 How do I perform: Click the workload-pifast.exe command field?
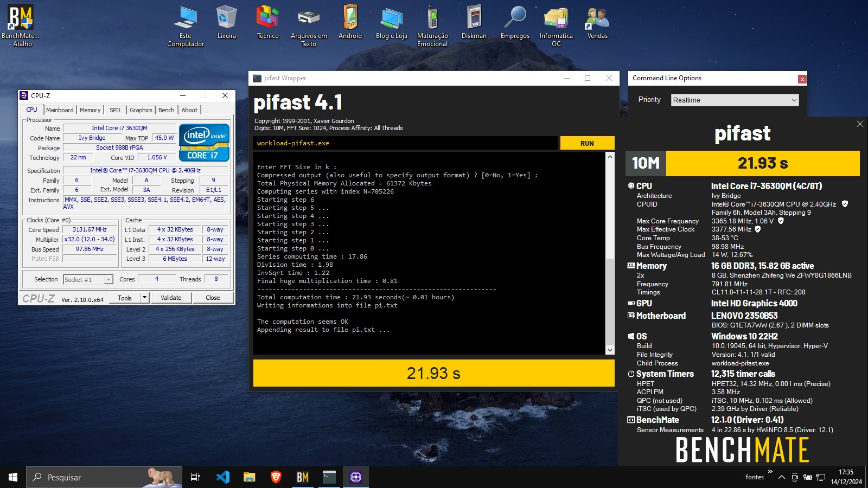click(406, 143)
